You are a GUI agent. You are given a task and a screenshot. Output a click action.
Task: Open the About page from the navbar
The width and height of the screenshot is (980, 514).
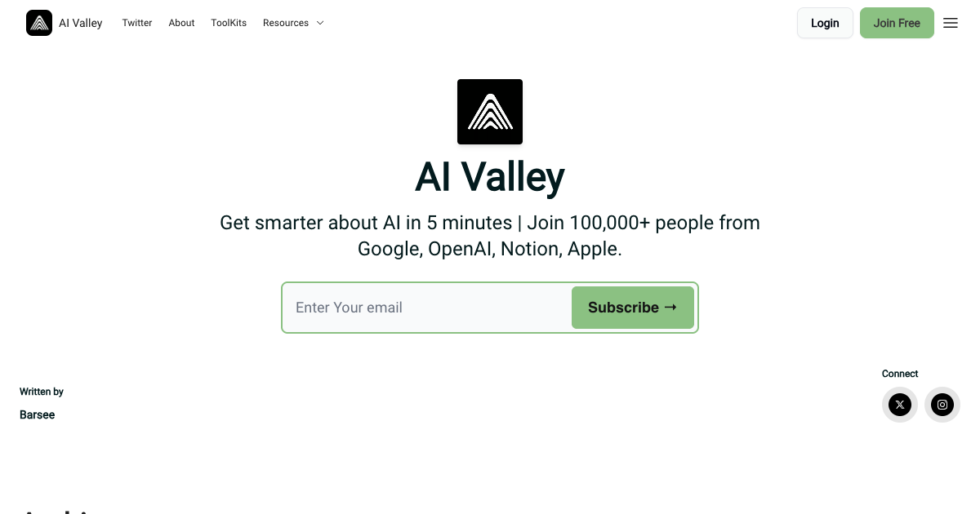[x=181, y=23]
